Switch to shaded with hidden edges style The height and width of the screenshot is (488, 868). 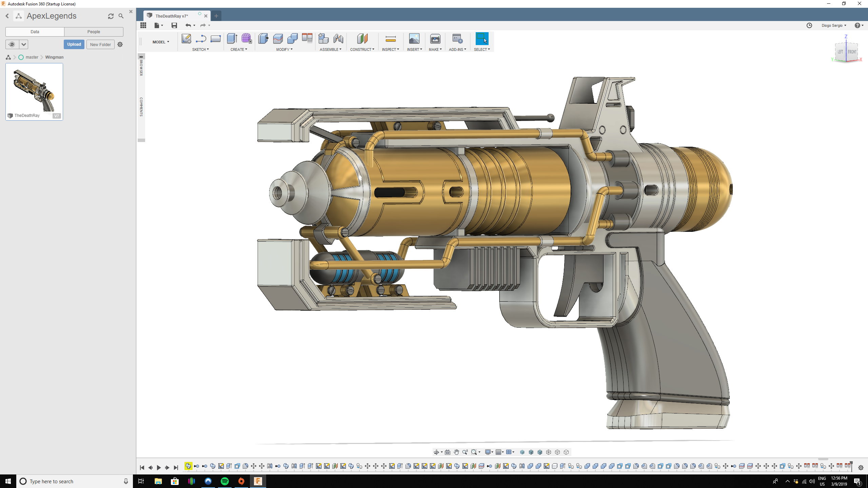pyautogui.click(x=531, y=452)
